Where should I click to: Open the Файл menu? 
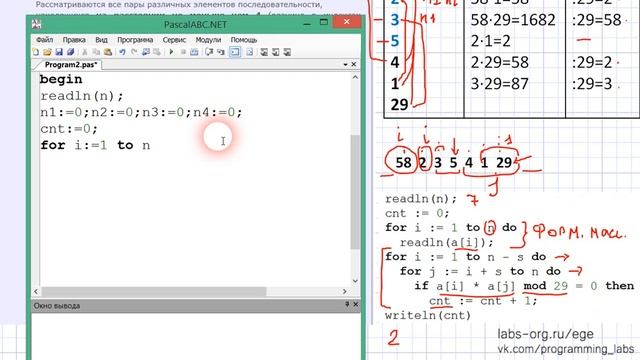pos(44,40)
